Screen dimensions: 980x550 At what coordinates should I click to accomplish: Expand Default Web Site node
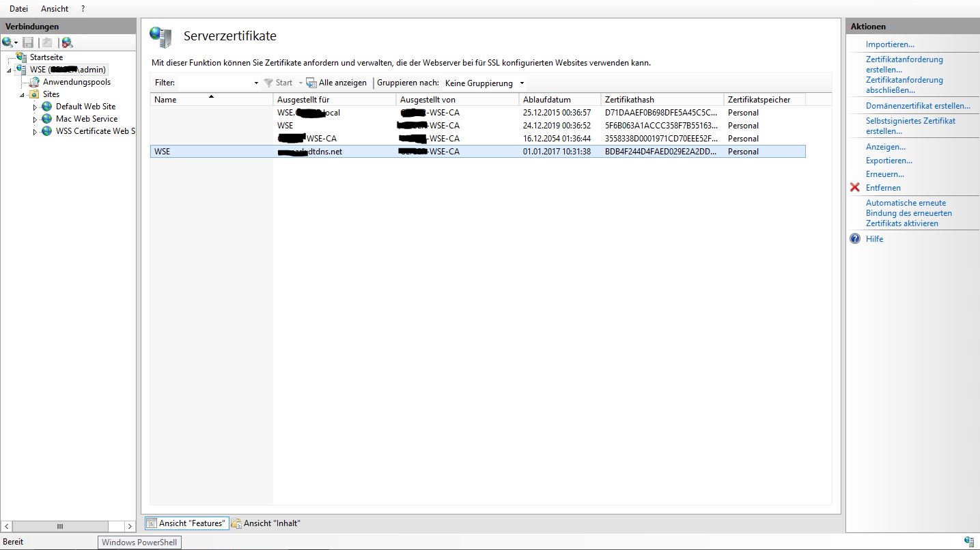[x=35, y=107]
